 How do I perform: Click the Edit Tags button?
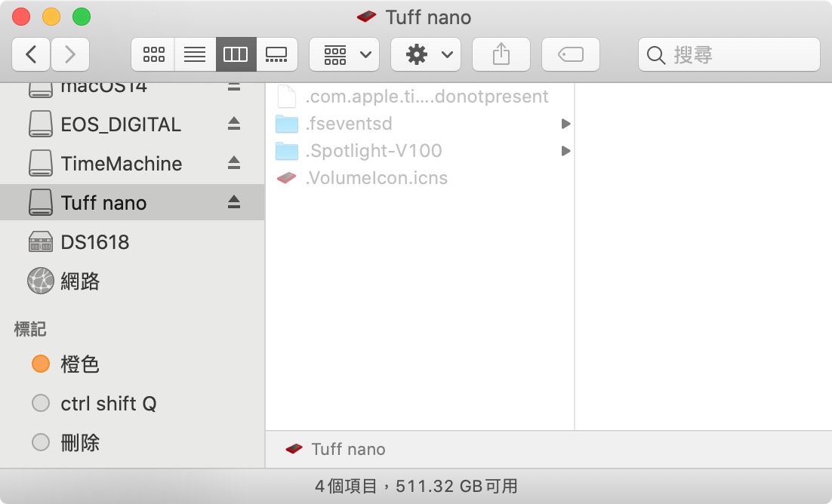[571, 54]
